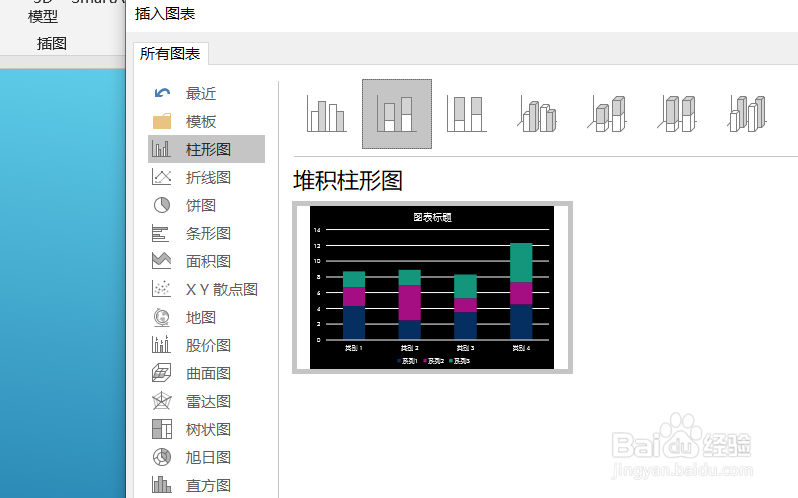Select the 折线图 line chart category
Viewport: 798px width, 498px height.
click(x=207, y=177)
